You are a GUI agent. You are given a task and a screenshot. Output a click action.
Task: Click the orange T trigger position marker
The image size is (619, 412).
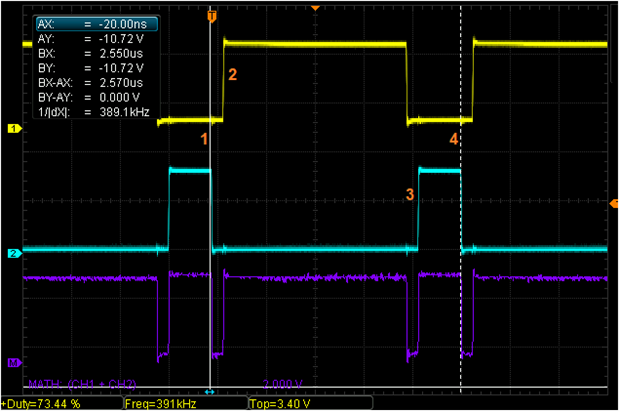point(211,17)
